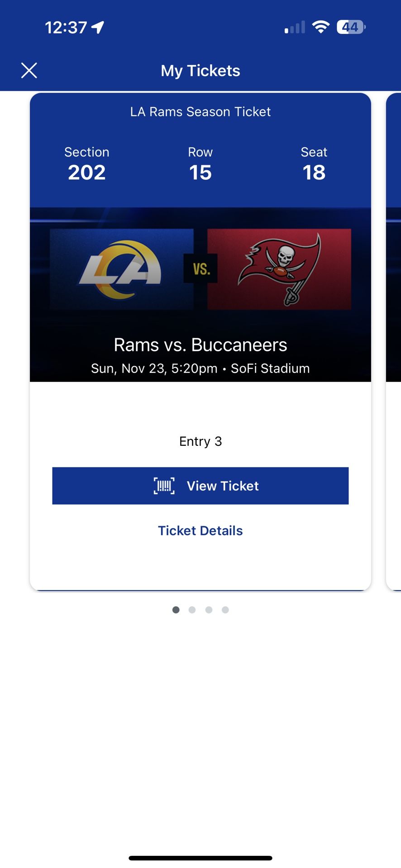
Task: Tap the Entry 3 text
Action: click(200, 441)
